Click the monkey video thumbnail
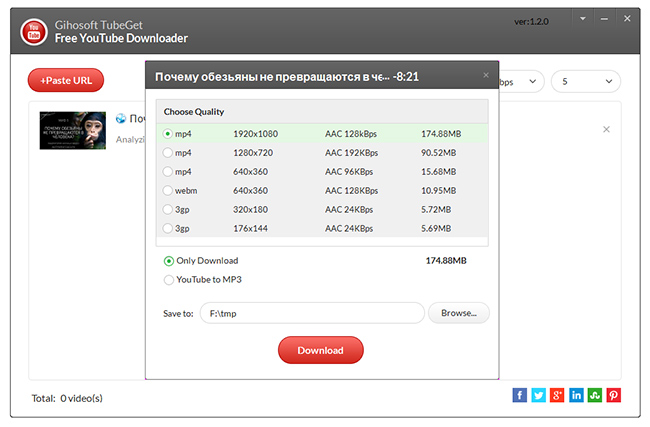650x427 pixels. [73, 130]
